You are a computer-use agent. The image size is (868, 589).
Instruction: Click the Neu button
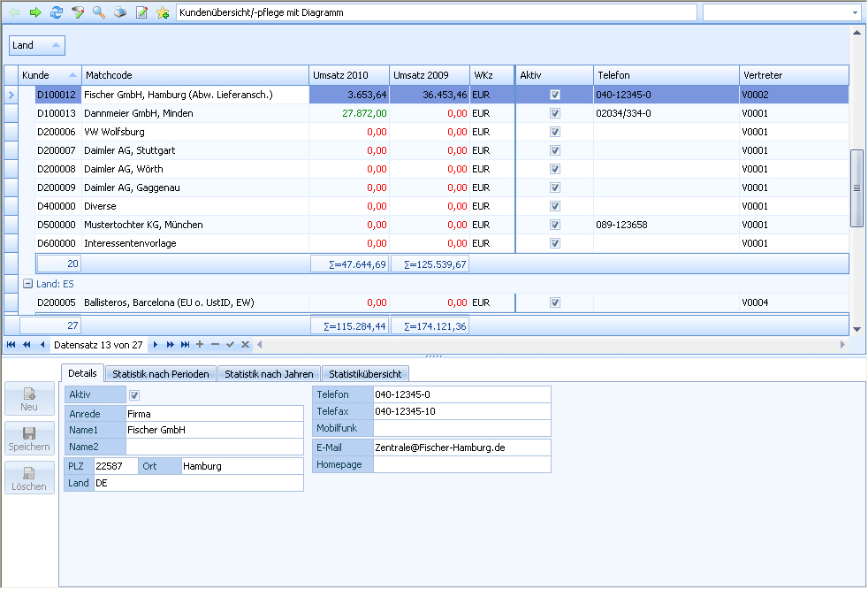[x=29, y=399]
